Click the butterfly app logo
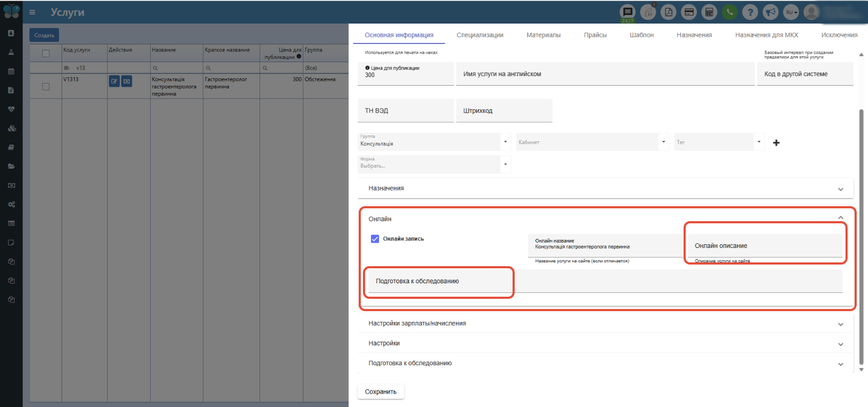The image size is (868, 407). pyautogui.click(x=11, y=11)
